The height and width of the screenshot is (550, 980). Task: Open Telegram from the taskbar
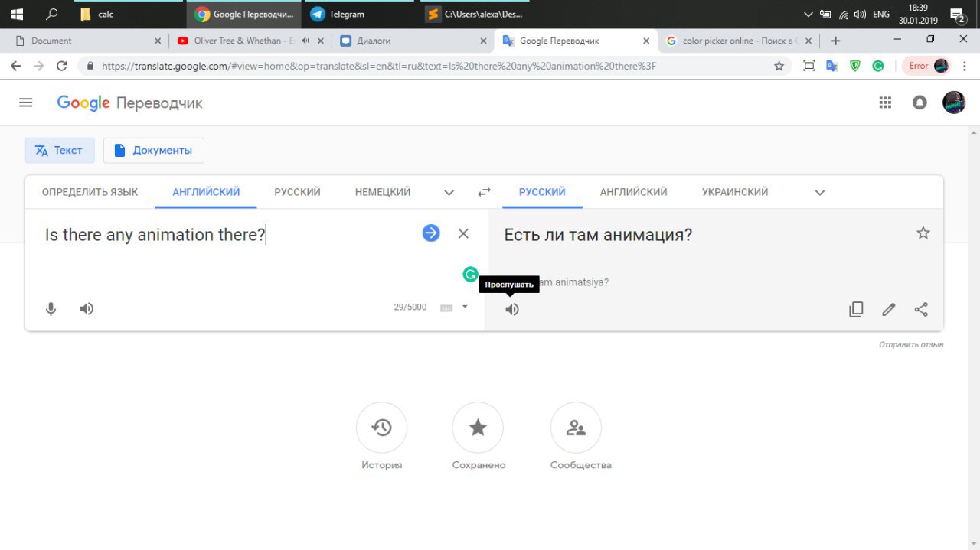pos(360,14)
